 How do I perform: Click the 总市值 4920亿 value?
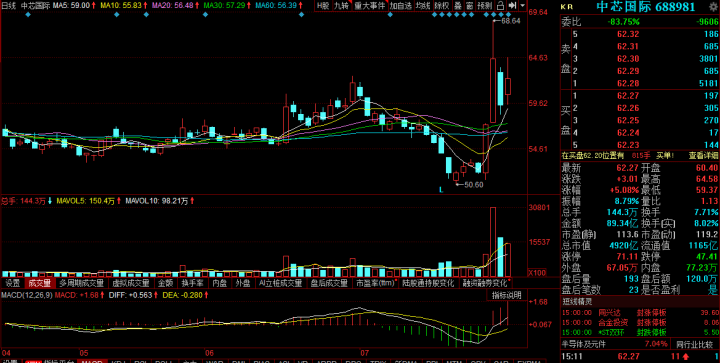tap(624, 245)
